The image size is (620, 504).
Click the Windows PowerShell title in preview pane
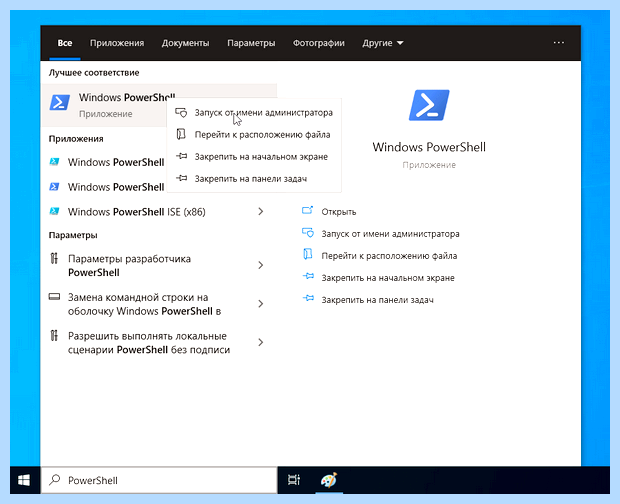tap(429, 147)
